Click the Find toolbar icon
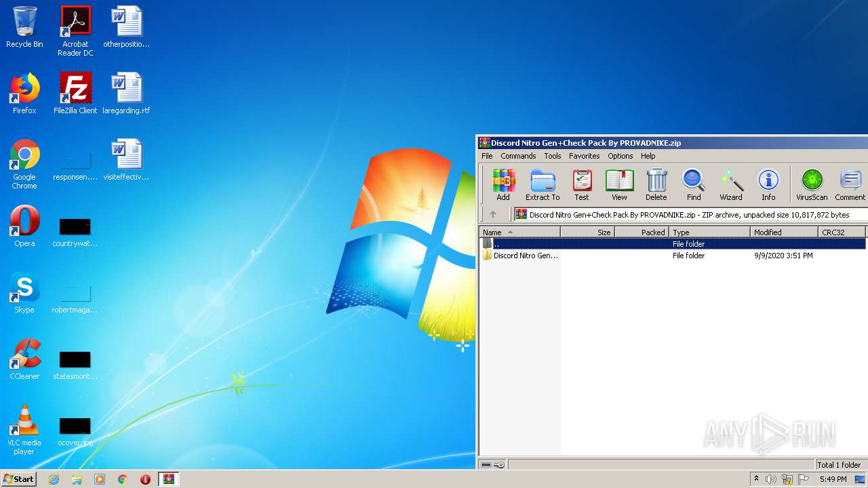This screenshot has height=488, width=868. coord(694,185)
